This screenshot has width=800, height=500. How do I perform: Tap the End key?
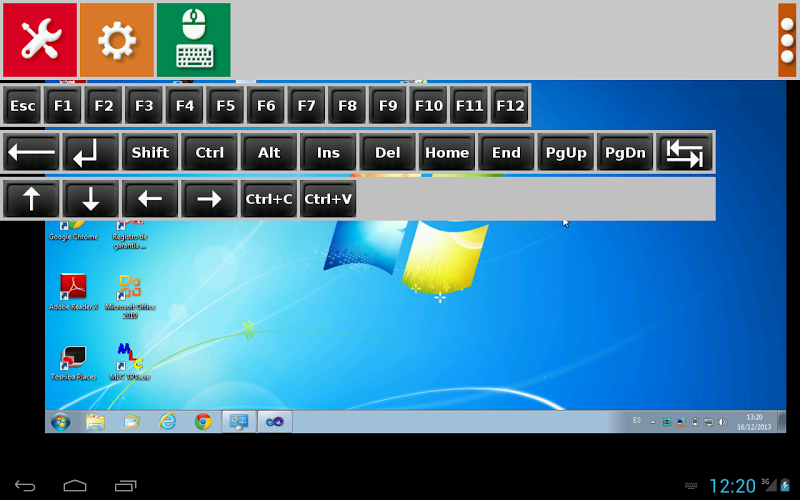(506, 152)
